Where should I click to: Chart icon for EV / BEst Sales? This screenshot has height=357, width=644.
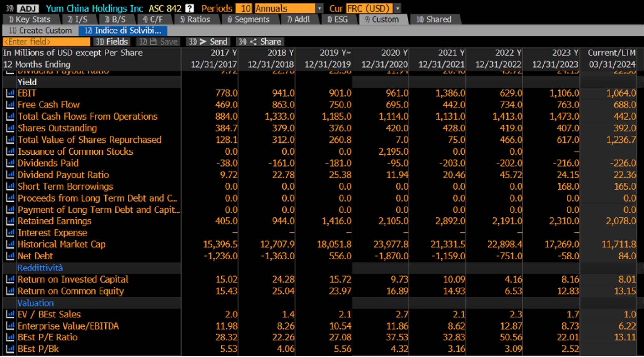point(10,314)
